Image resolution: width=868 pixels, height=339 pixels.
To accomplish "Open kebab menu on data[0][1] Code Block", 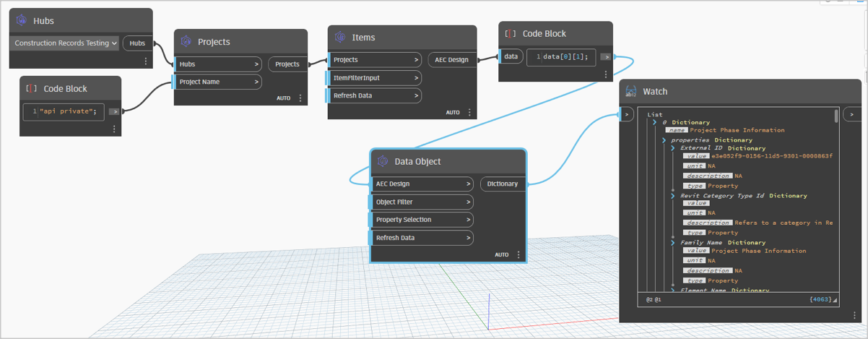I will click(x=606, y=74).
